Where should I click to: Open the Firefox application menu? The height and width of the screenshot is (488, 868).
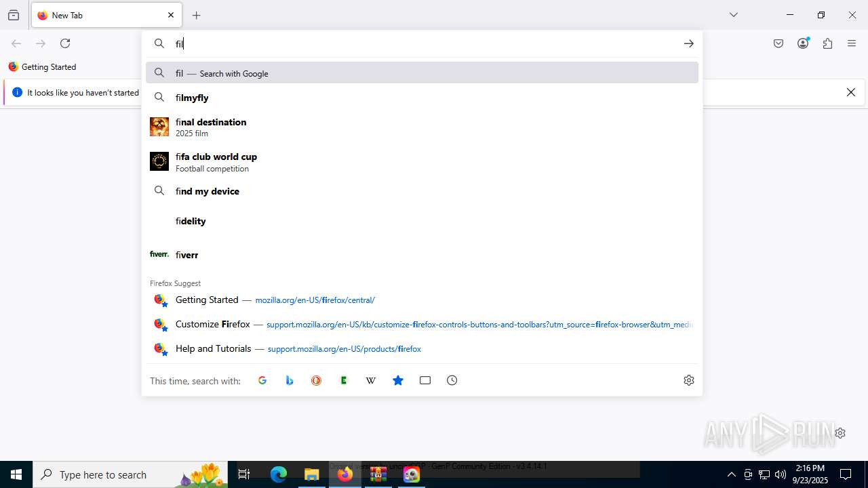[x=852, y=43]
